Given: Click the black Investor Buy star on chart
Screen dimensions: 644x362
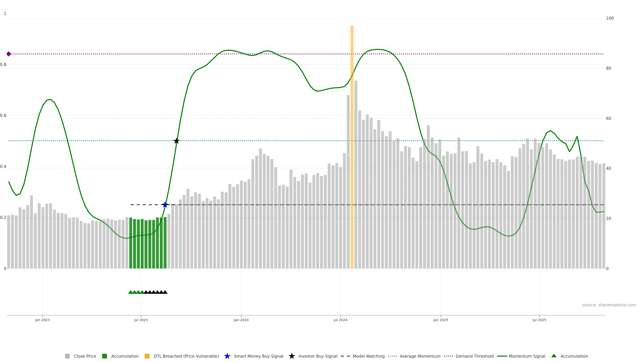Looking at the screenshot, I should 176,141.
